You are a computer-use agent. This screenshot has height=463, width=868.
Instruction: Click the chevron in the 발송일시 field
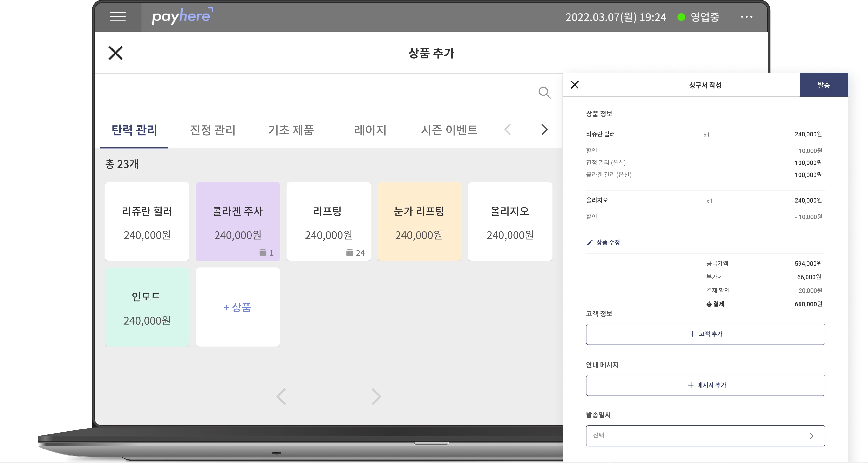[x=812, y=436]
